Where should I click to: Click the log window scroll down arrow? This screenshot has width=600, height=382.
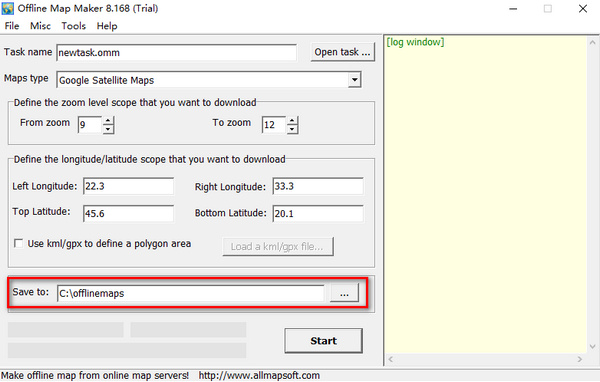[x=592, y=347]
